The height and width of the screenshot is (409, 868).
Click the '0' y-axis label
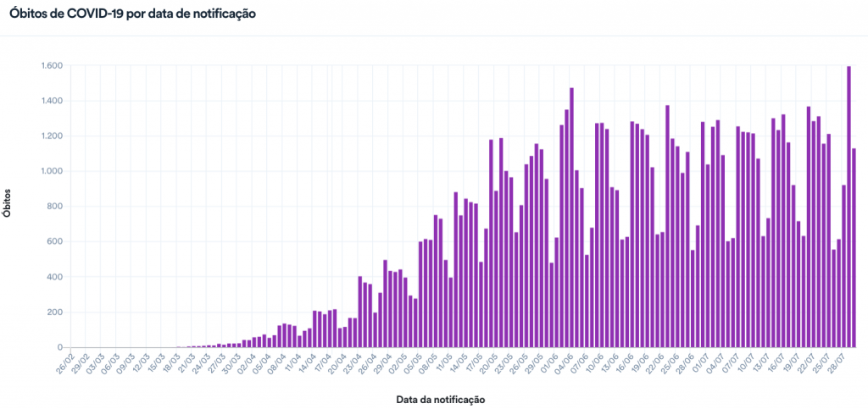[61, 348]
